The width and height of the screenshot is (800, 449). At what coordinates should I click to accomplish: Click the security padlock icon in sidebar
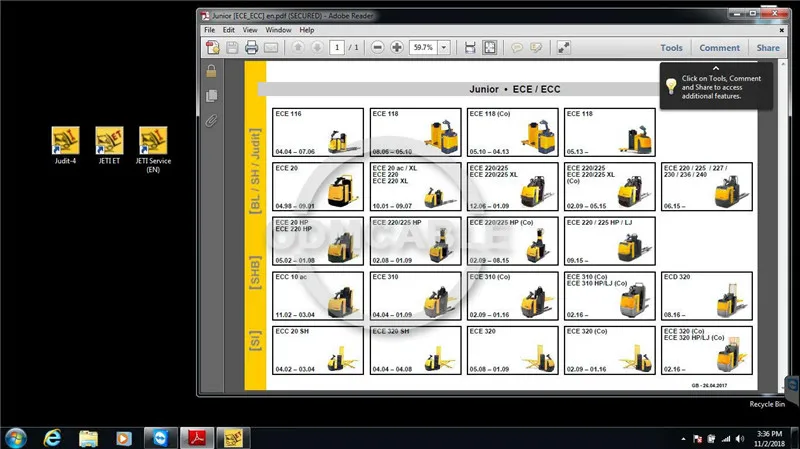click(211, 71)
